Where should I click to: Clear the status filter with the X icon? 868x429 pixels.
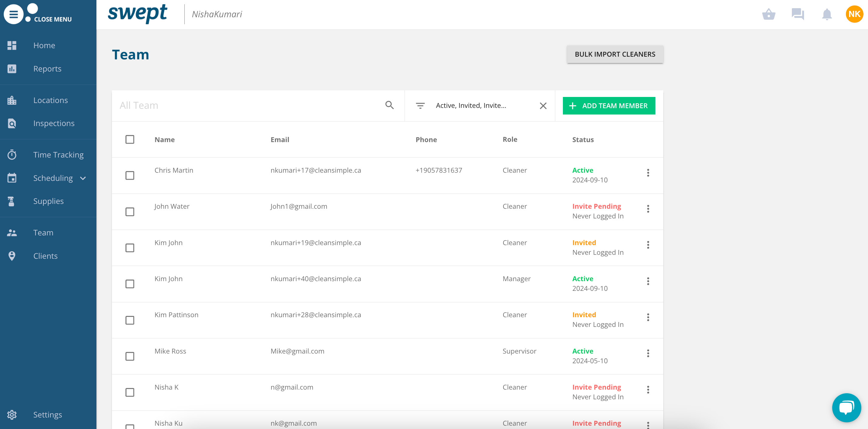pyautogui.click(x=543, y=106)
